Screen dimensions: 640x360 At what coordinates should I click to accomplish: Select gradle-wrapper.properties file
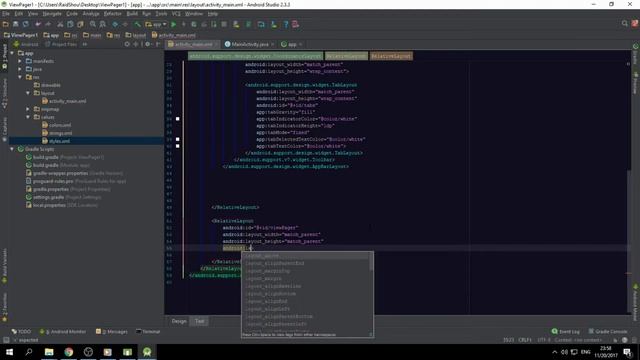point(74,173)
